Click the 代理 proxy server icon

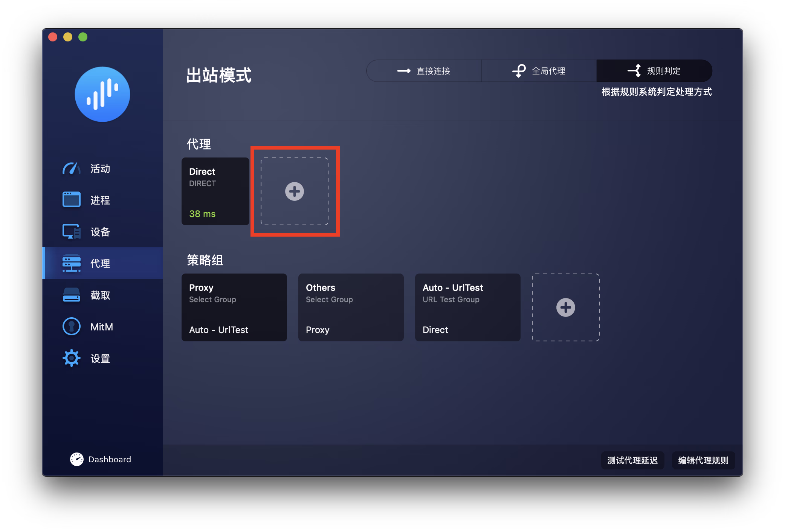(71, 263)
